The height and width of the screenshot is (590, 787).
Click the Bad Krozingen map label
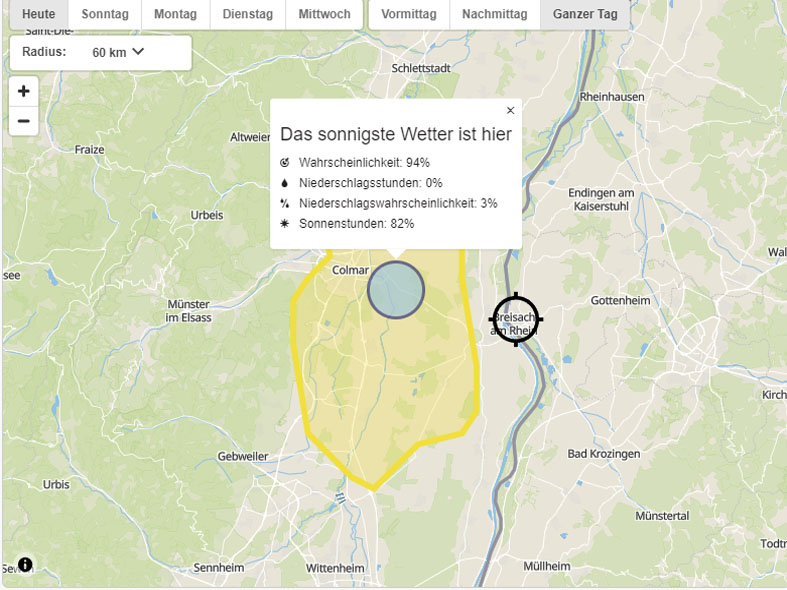coord(603,454)
